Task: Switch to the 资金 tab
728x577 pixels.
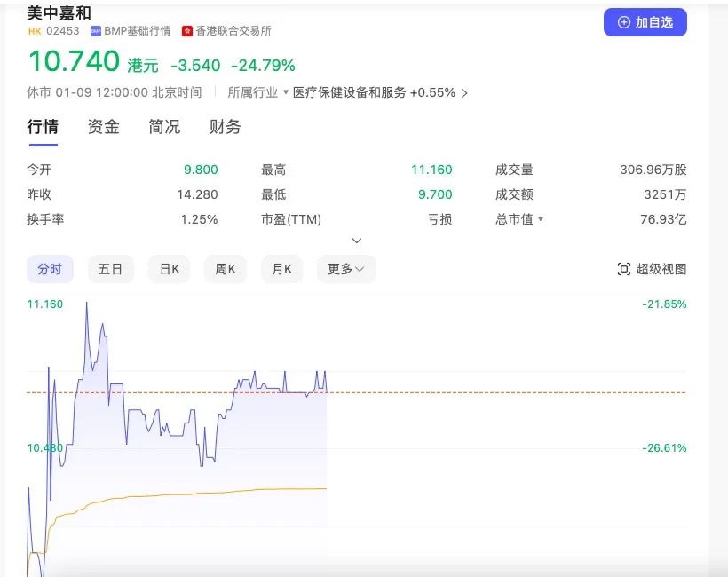Action: pyautogui.click(x=103, y=127)
